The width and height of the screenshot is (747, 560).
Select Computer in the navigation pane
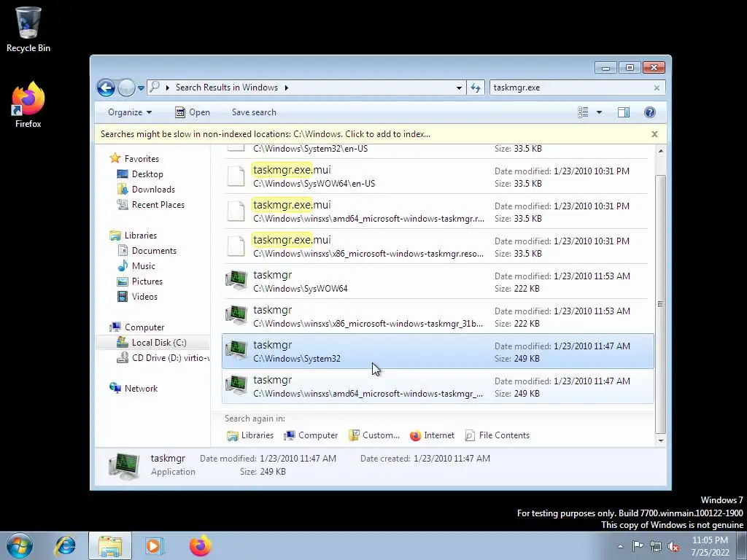tap(144, 327)
